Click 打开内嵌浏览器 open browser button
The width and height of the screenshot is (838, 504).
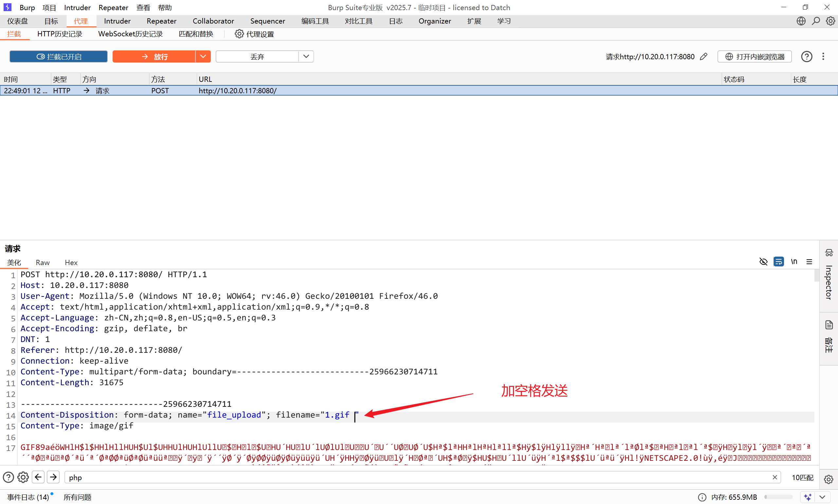coord(755,57)
